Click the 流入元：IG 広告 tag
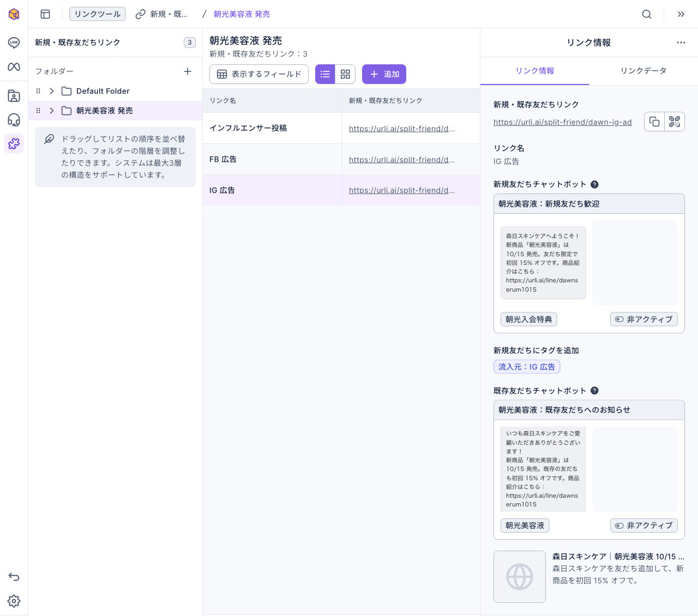The height and width of the screenshot is (616, 698). click(x=527, y=367)
